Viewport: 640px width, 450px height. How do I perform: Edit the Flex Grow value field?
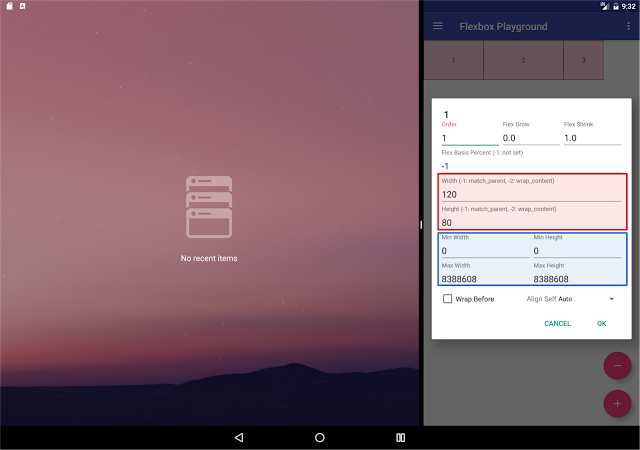coord(529,138)
